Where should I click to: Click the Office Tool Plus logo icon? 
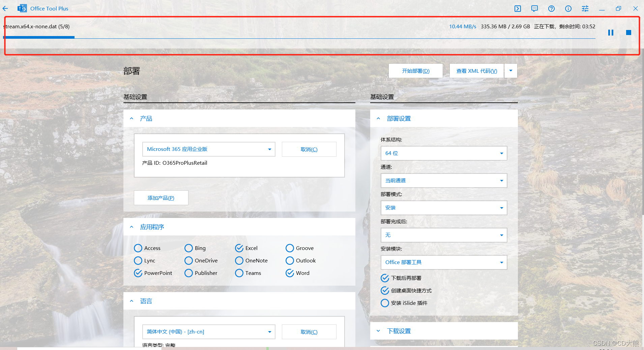point(22,8)
